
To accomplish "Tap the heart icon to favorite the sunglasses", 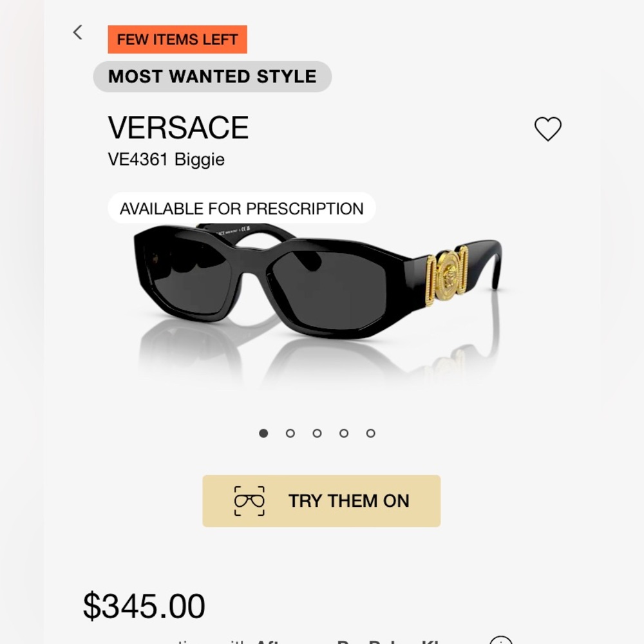I will [x=548, y=129].
